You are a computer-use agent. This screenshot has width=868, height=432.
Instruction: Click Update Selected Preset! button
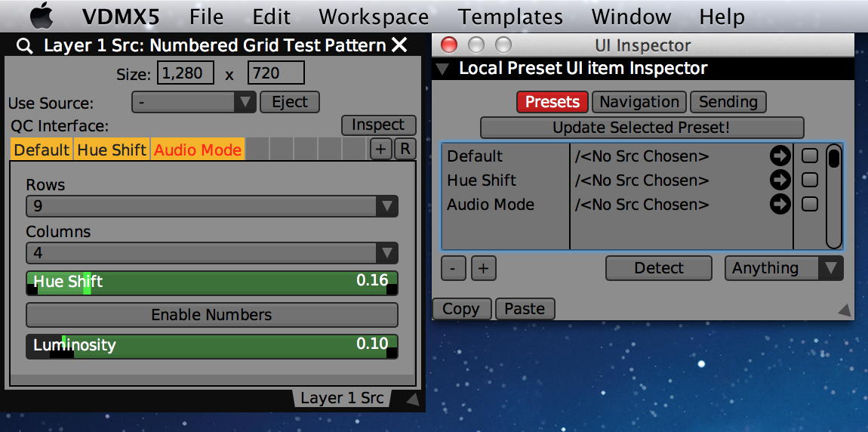pos(642,128)
